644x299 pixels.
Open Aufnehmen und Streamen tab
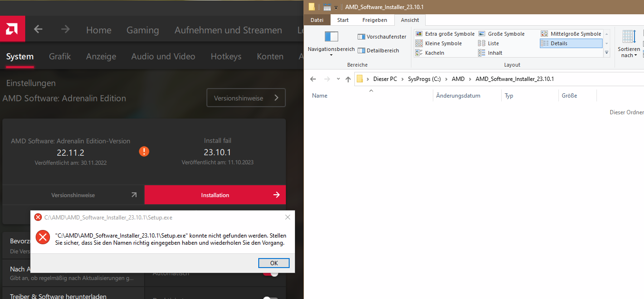pos(228,30)
